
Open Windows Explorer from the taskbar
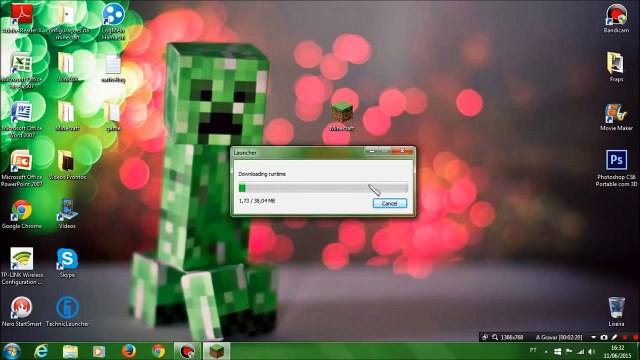tap(70, 351)
